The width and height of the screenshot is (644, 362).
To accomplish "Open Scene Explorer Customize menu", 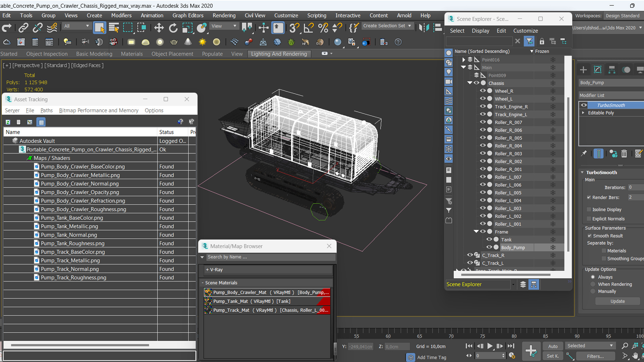I will point(526,31).
